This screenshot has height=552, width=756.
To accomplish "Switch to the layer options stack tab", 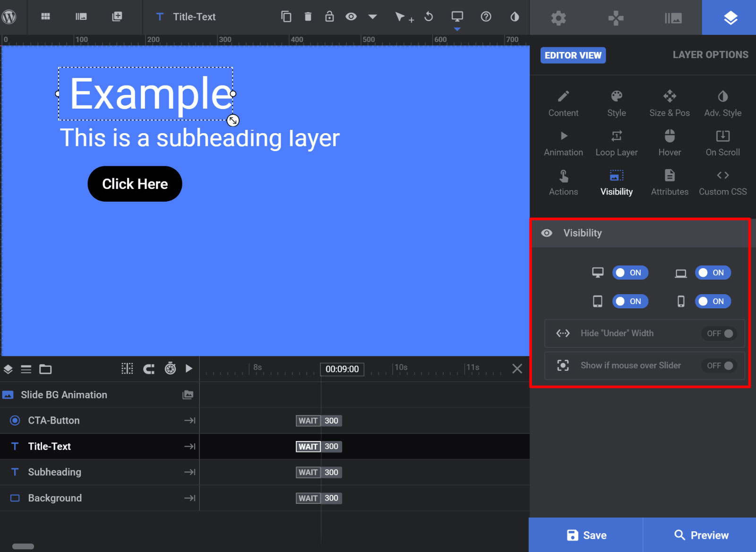I will tap(730, 18).
